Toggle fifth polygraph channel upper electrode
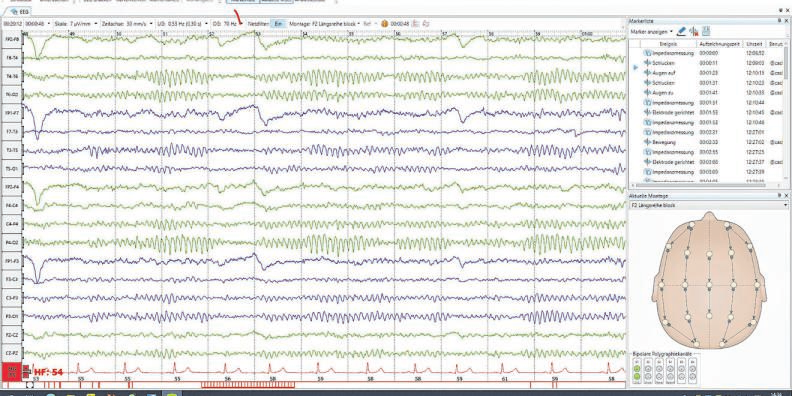Screen dimensions: 792x396 click(x=682, y=368)
